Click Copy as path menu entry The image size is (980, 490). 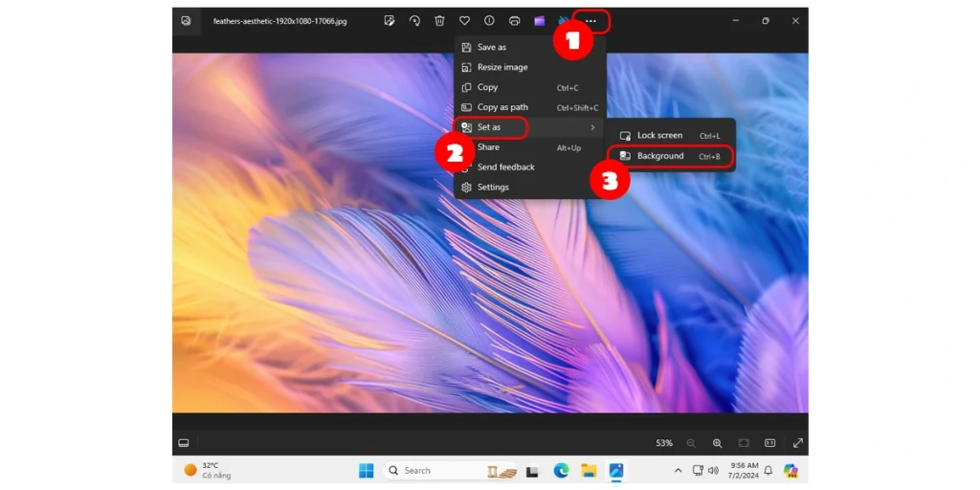click(x=502, y=107)
